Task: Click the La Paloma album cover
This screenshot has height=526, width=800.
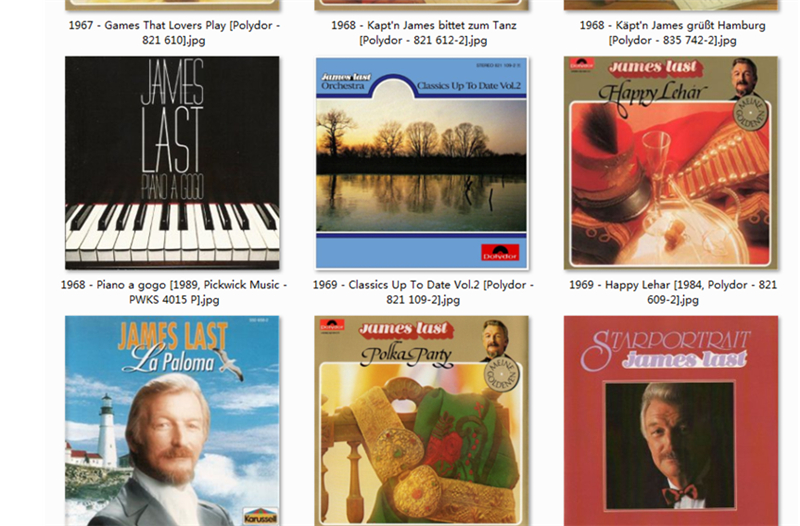Action: pos(172,420)
